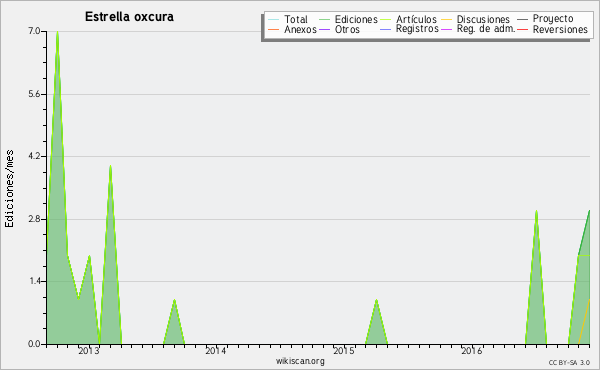Click the Total legend entry
600x370 pixels.
288,19
